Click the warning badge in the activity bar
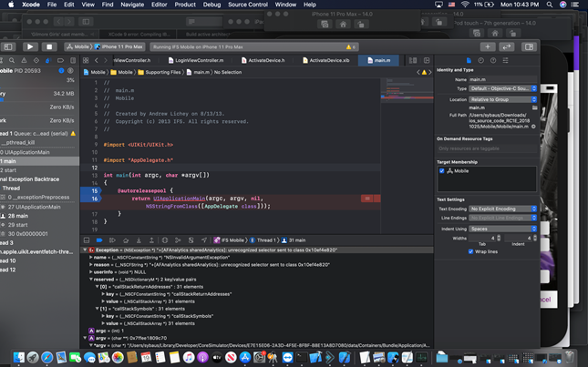 (x=351, y=46)
